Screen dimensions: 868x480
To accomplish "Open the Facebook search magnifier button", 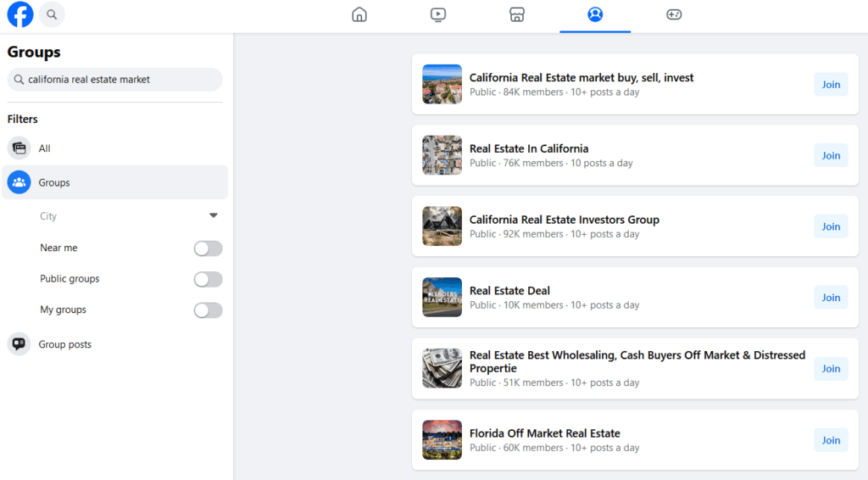I will [52, 14].
